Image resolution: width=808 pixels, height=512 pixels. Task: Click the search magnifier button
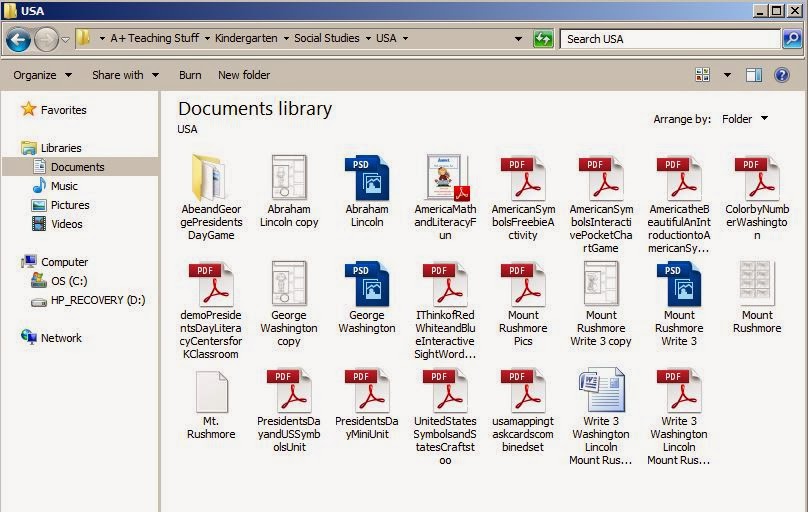coord(792,39)
